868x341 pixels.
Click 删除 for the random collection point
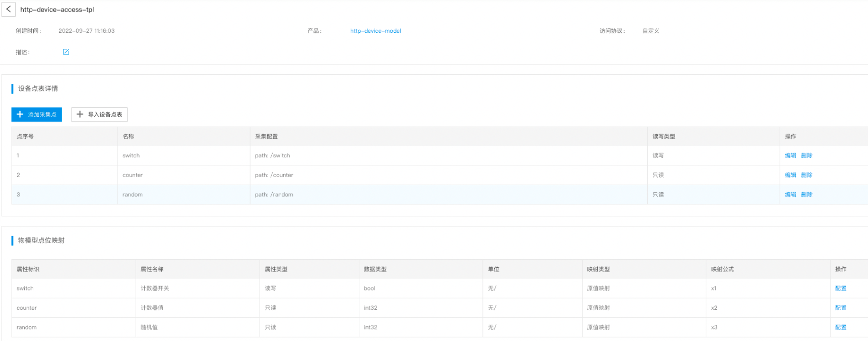coord(807,195)
